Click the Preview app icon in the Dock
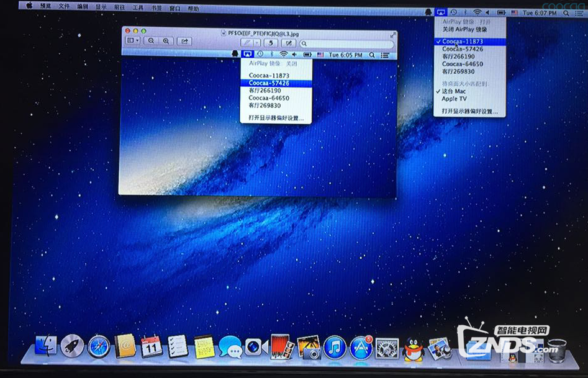Viewport: 588px width, 378px height. (440, 348)
